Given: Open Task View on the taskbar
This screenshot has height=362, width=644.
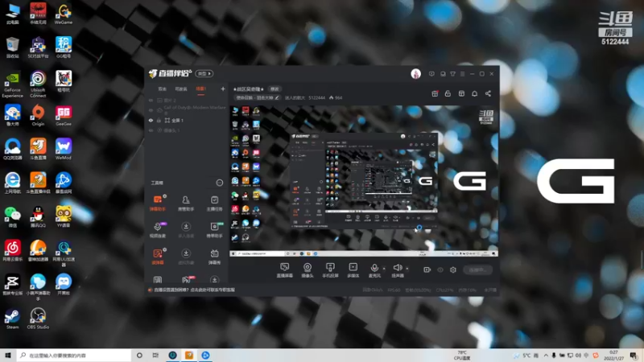Looking at the screenshot, I should pyautogui.click(x=155, y=355).
